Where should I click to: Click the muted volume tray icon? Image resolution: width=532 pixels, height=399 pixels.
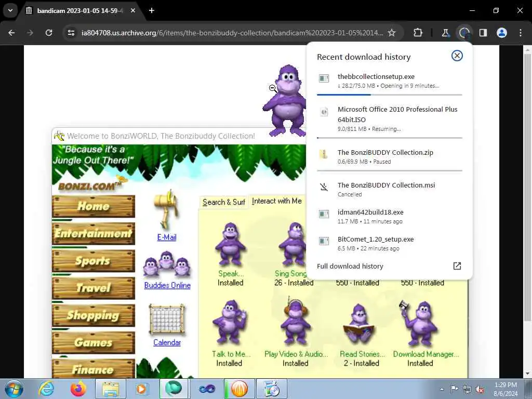click(480, 390)
